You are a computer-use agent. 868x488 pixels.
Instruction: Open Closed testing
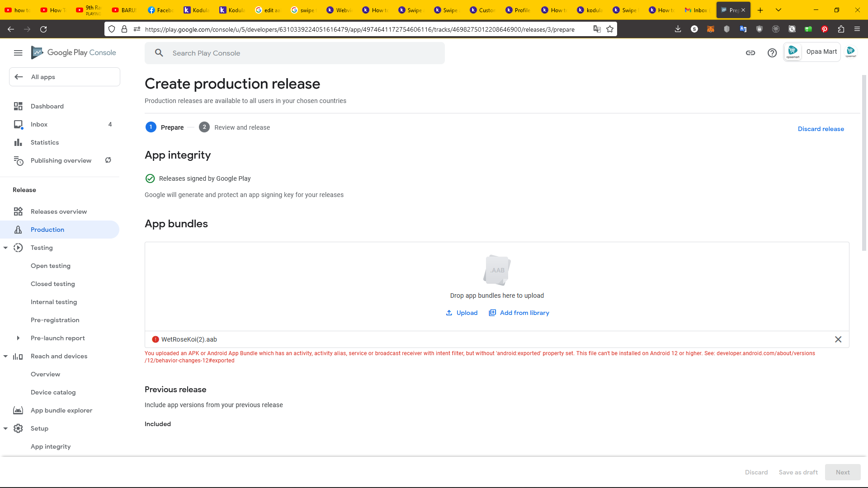(53, 284)
